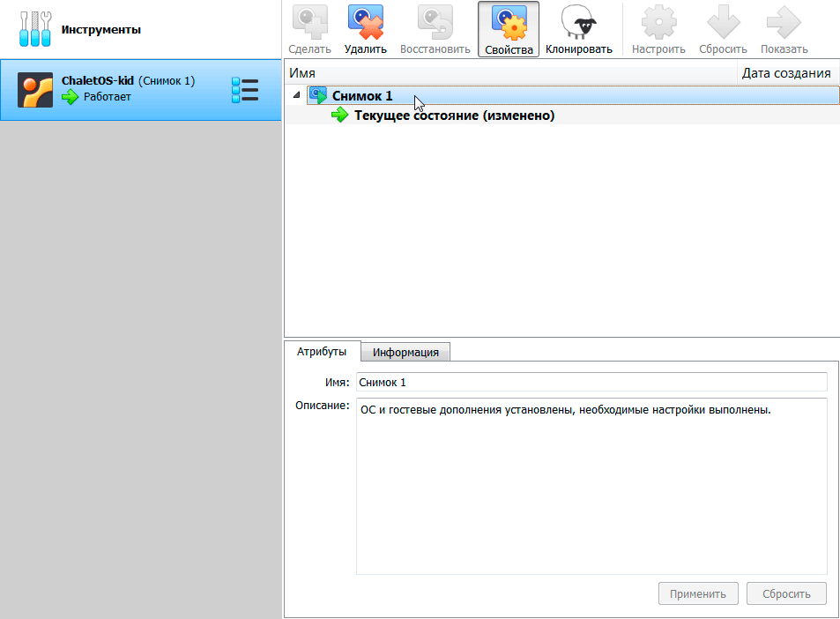Viewport: 840px width, 619px height.
Task: Click the Сбросить down-arrow toolbar icon
Action: pos(723,23)
